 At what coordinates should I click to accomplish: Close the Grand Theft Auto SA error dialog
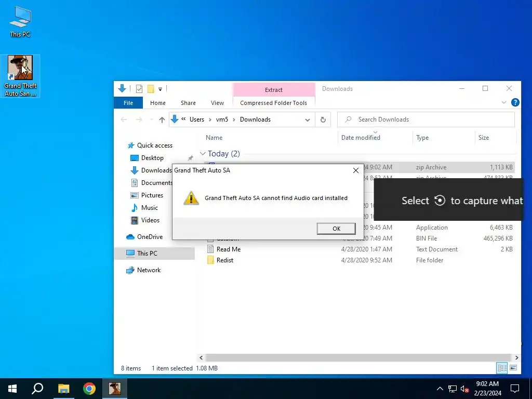click(355, 170)
